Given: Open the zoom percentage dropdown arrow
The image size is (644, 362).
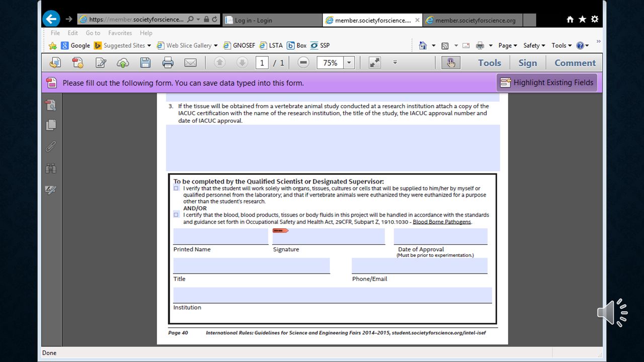Looking at the screenshot, I should [349, 63].
